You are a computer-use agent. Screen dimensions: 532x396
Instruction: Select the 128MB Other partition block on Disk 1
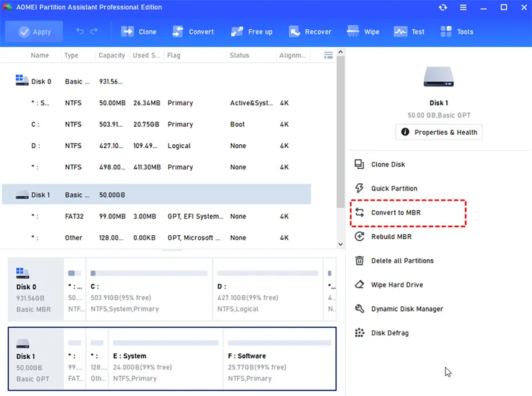[x=97, y=359]
